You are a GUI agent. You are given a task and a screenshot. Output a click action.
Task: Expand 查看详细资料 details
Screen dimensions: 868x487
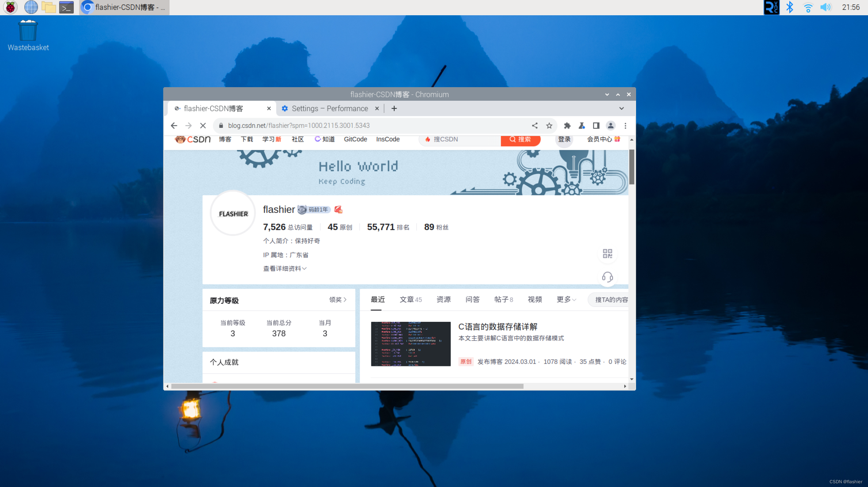(285, 269)
